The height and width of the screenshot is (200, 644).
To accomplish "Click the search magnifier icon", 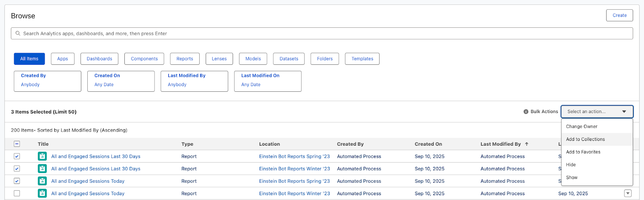I will click(18, 33).
